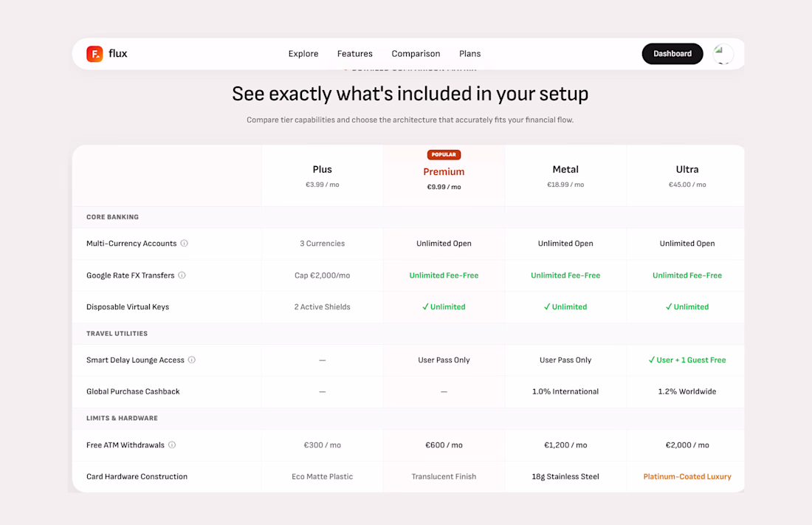Select Comparison in the top navigation
The height and width of the screenshot is (525, 812).
[416, 54]
